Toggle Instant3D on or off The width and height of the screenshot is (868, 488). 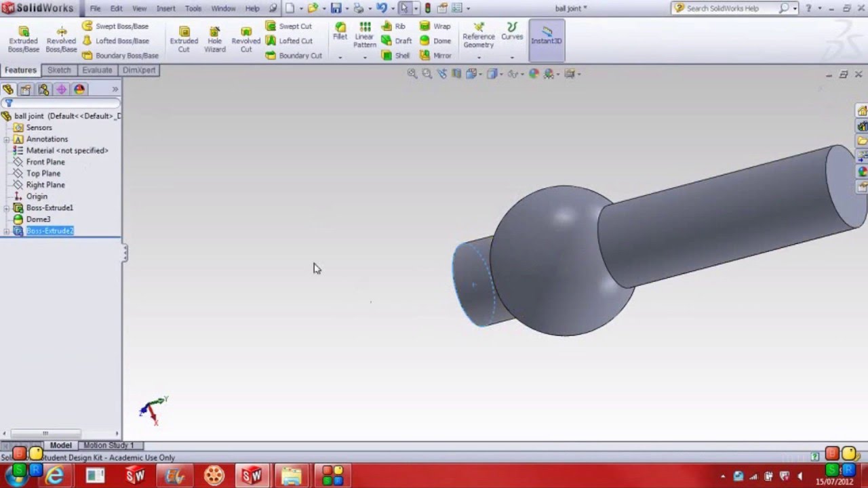(x=547, y=37)
